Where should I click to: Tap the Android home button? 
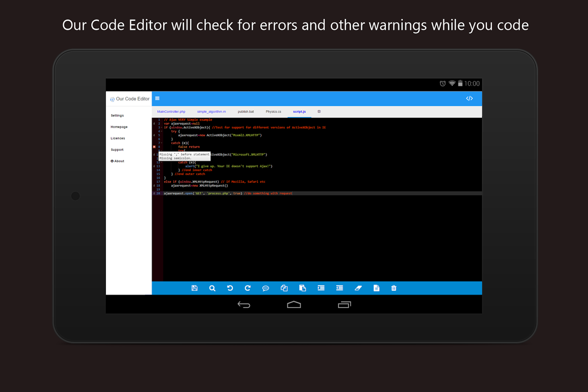(x=294, y=304)
